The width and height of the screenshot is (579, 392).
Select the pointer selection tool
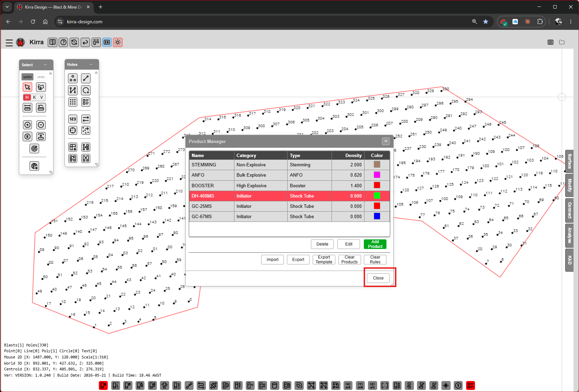pyautogui.click(x=28, y=87)
